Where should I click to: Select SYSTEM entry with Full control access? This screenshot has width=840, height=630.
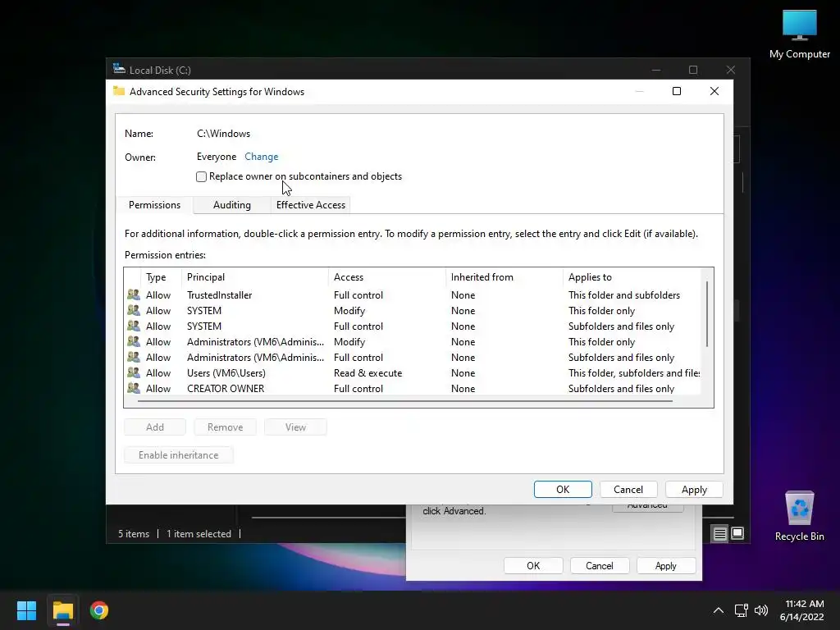(x=413, y=326)
